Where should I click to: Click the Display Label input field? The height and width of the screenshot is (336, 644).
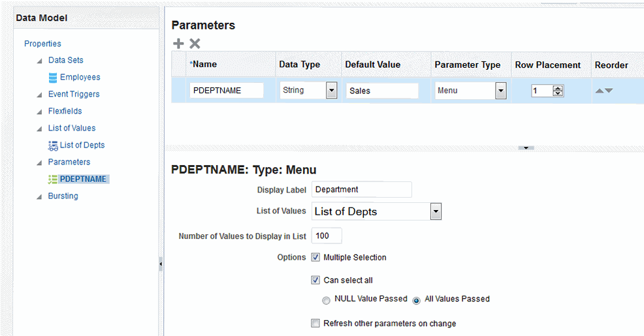point(361,190)
